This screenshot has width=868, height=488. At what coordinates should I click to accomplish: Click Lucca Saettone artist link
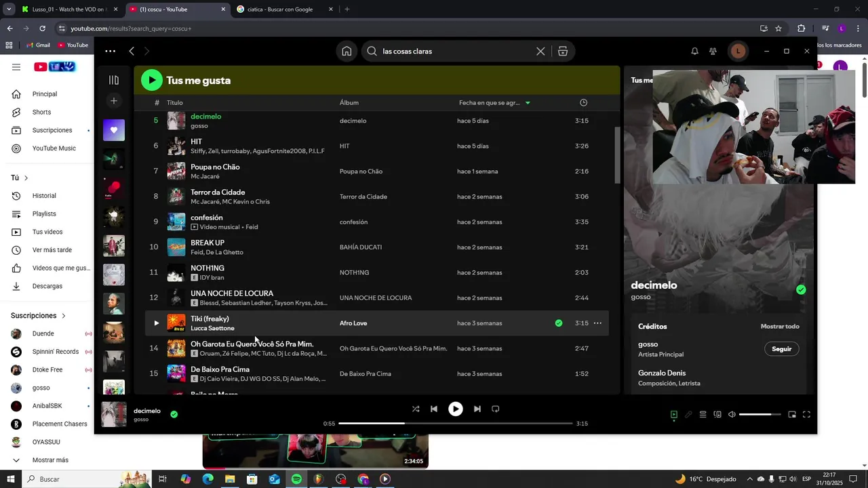pos(212,329)
